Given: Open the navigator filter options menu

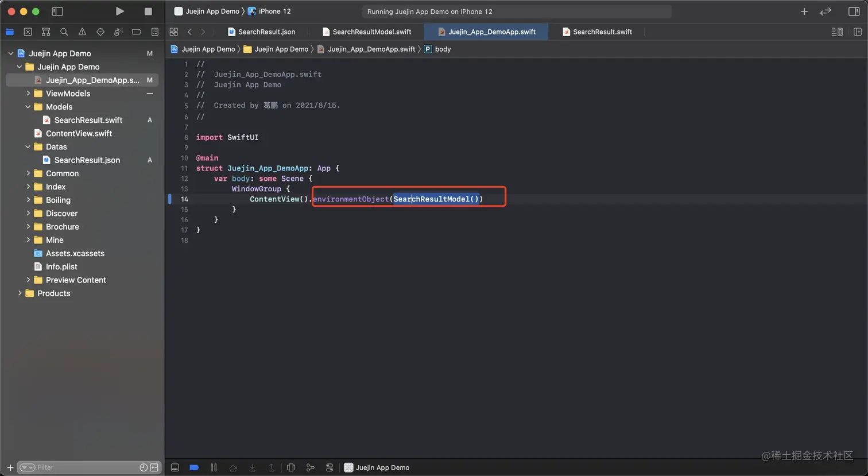Looking at the screenshot, I should click(28, 467).
